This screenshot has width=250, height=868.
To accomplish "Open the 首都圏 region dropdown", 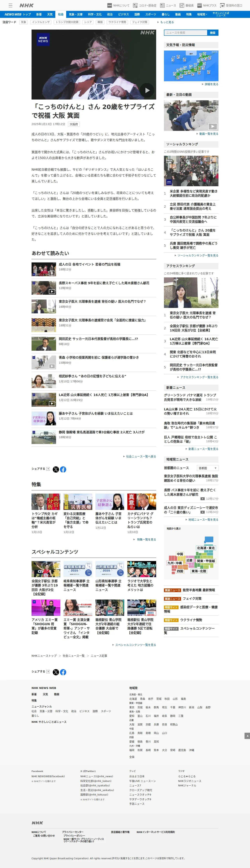I will click(x=208, y=468).
